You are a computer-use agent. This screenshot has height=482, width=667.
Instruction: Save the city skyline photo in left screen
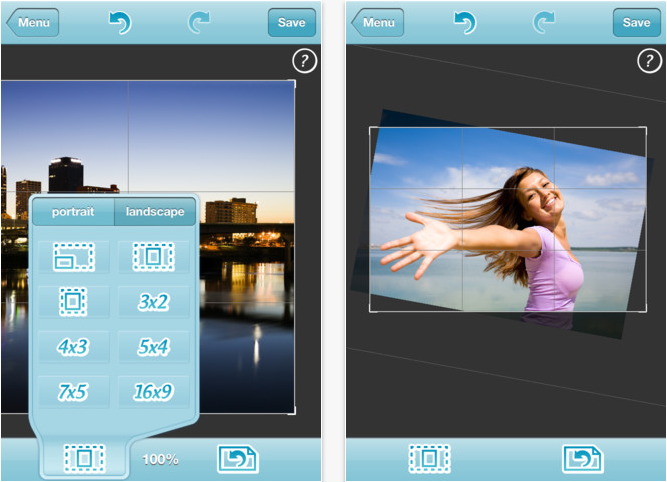292,22
